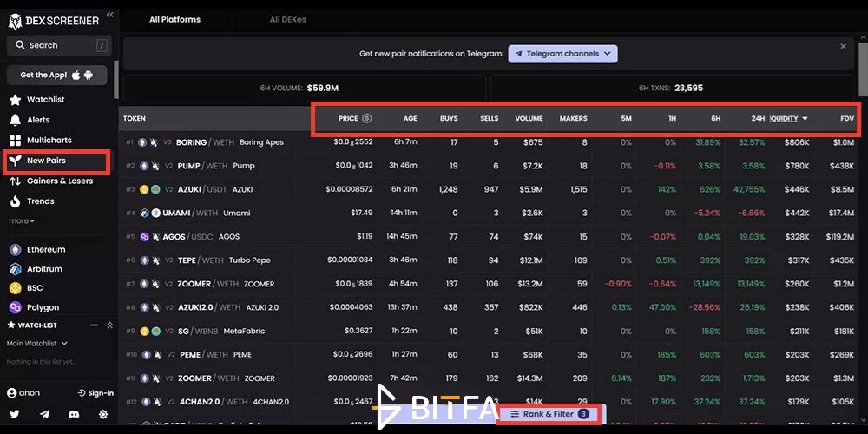Select the Polygon chain
The height and width of the screenshot is (434, 868).
pos(35,307)
